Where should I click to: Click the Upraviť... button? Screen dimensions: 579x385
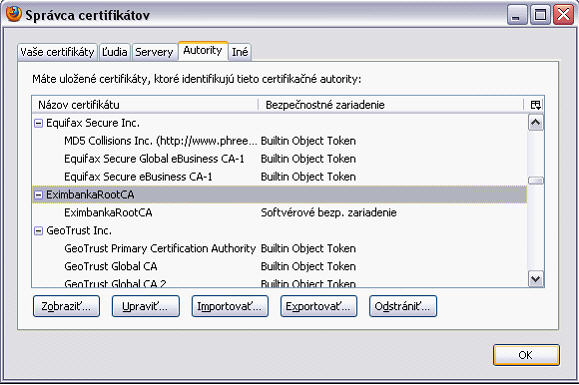pyautogui.click(x=145, y=306)
